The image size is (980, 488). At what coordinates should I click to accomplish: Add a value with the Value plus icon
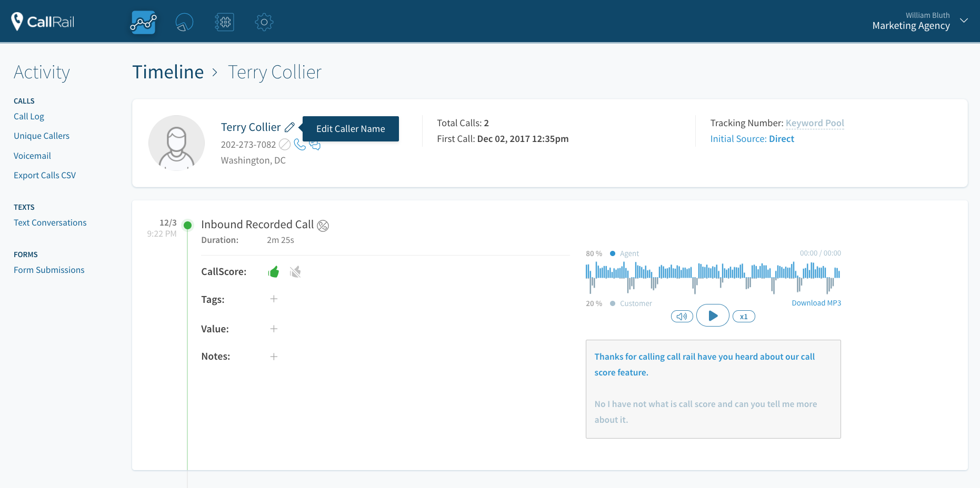(274, 329)
